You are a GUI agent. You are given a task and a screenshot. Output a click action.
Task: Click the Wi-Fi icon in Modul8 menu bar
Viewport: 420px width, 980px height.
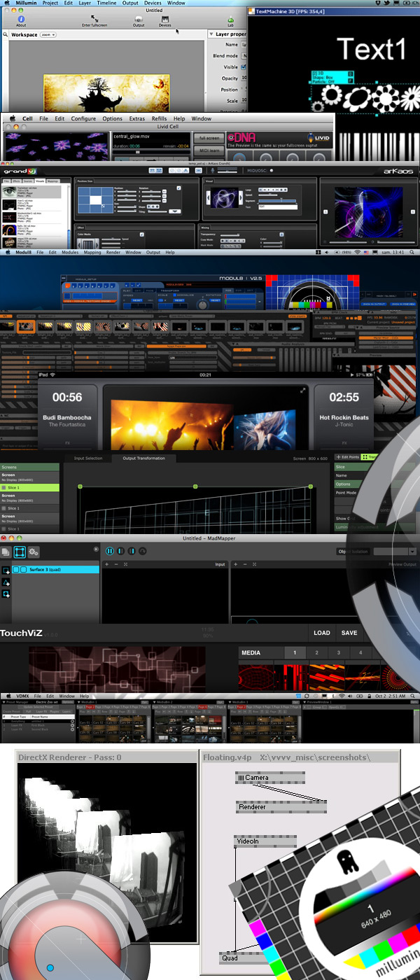coord(357,252)
